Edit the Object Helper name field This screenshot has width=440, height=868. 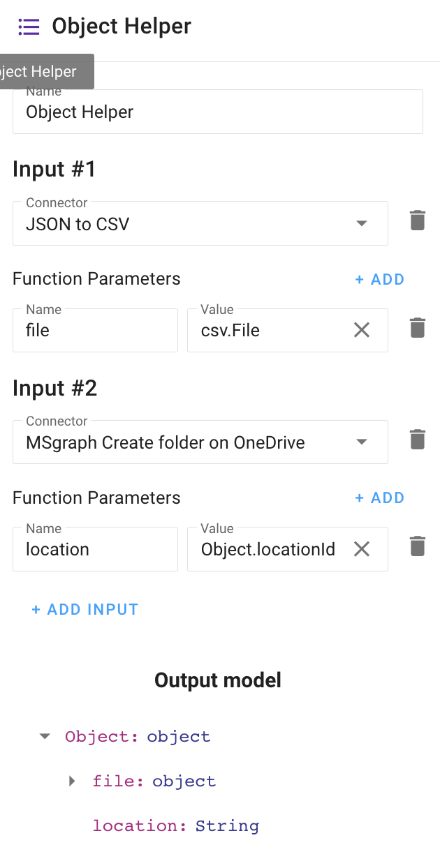pos(217,112)
